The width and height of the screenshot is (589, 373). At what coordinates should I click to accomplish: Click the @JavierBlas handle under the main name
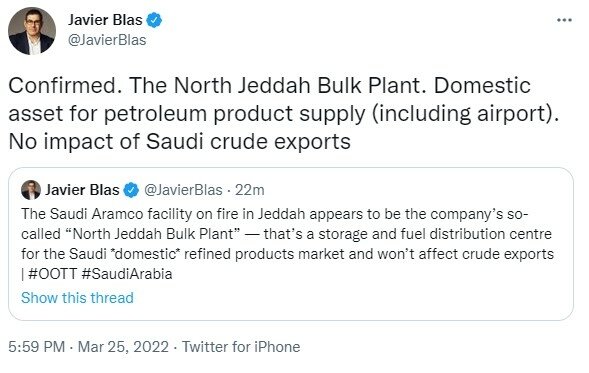(x=107, y=40)
